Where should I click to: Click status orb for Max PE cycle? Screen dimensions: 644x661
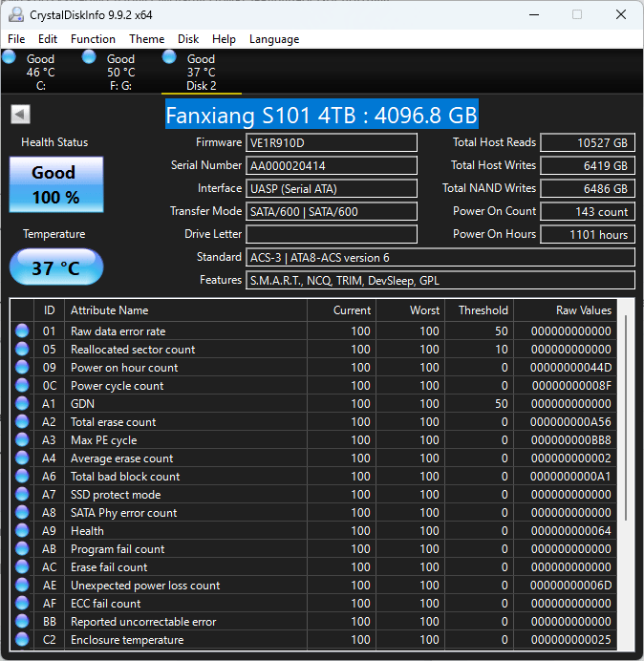[x=22, y=439]
